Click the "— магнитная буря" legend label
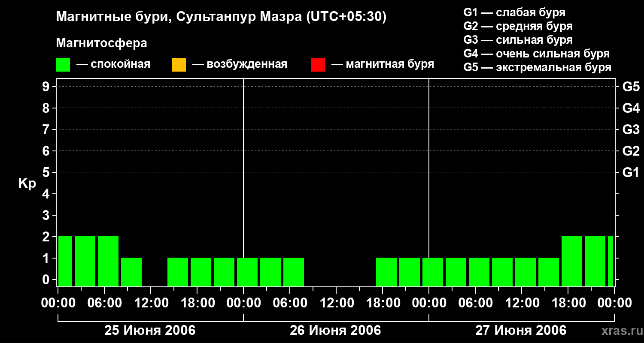The width and height of the screenshot is (644, 343). point(383,64)
